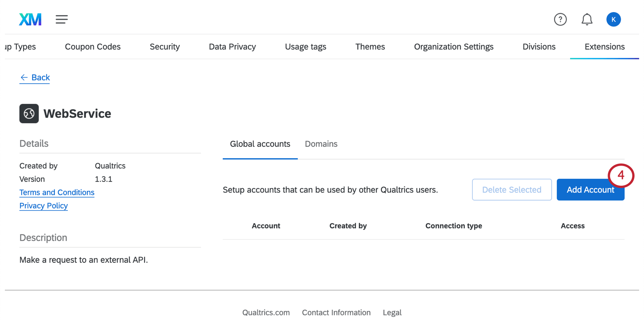
Task: Go to the Security tab
Action: click(x=164, y=47)
